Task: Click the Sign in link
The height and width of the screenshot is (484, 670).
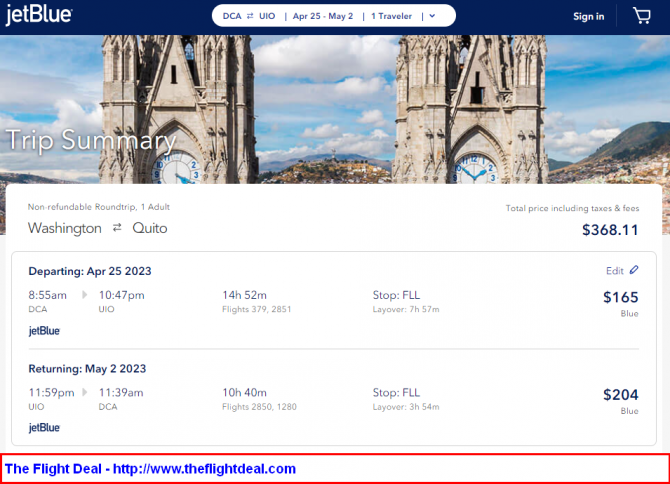Action: (588, 17)
